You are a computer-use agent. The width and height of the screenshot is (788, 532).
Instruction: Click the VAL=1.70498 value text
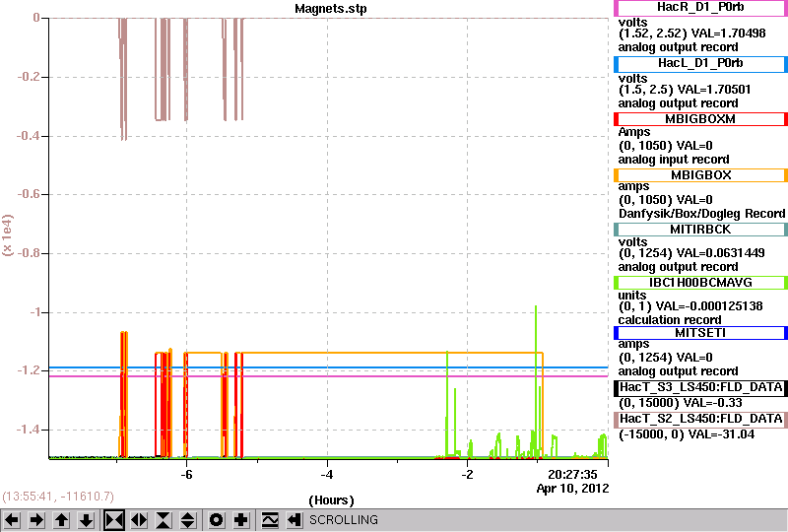point(728,33)
